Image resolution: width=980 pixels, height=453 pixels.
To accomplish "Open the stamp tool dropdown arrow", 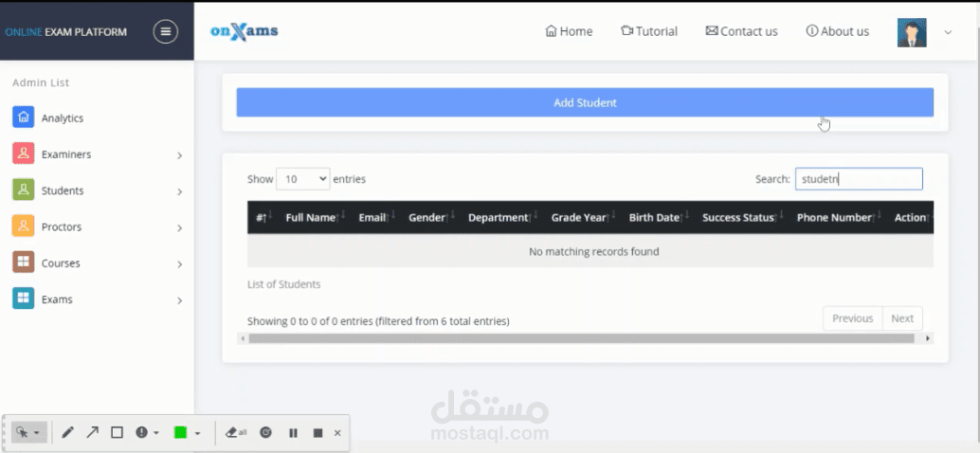I will [156, 433].
